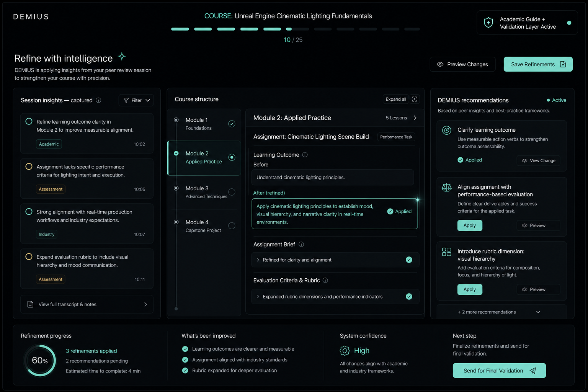Expand the 2 more recommendations list
The width and height of the screenshot is (588, 392).
(501, 312)
